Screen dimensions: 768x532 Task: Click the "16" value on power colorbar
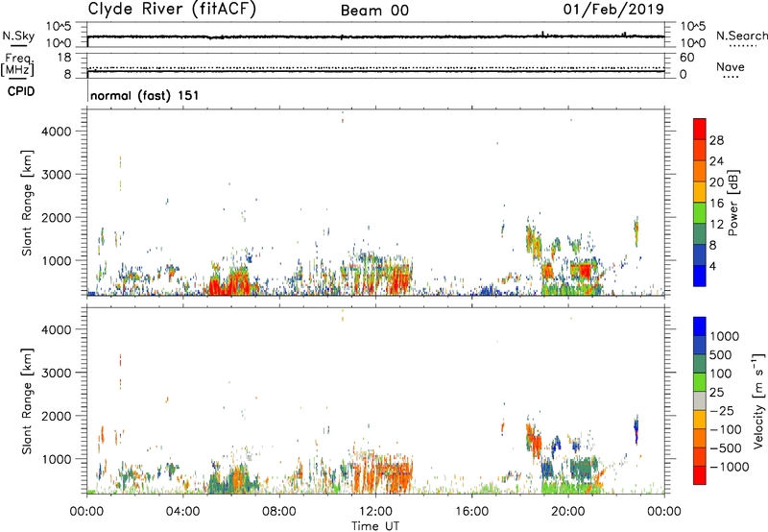[716, 204]
